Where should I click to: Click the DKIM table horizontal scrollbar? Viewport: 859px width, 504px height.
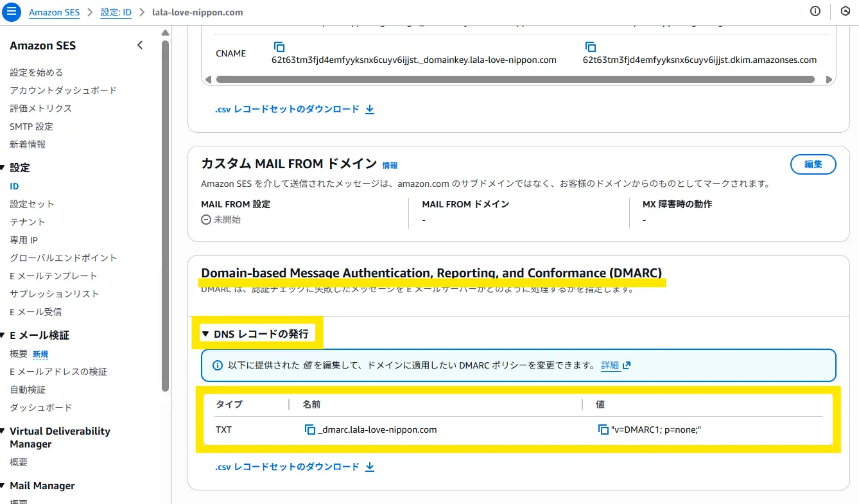click(x=515, y=80)
